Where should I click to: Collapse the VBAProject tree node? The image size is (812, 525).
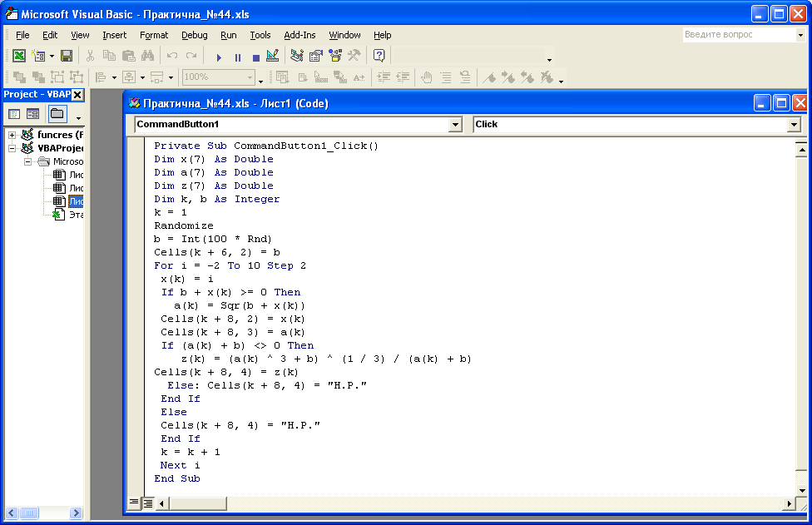tap(12, 148)
